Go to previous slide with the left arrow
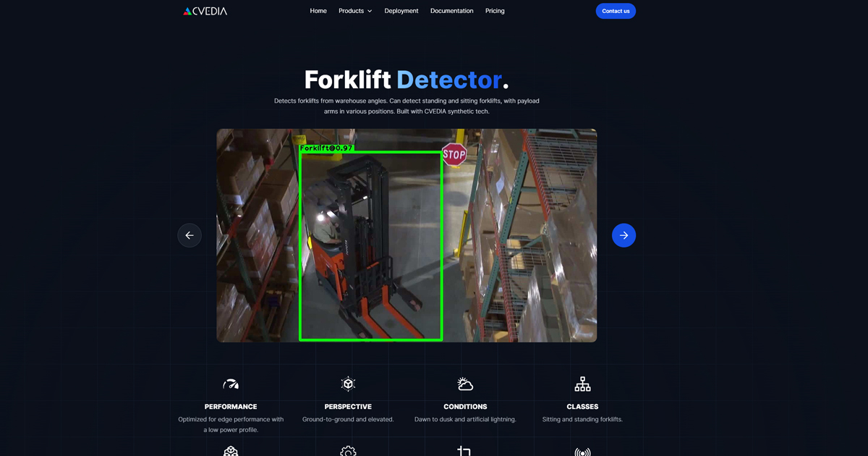Viewport: 868px width, 456px height. coord(190,235)
